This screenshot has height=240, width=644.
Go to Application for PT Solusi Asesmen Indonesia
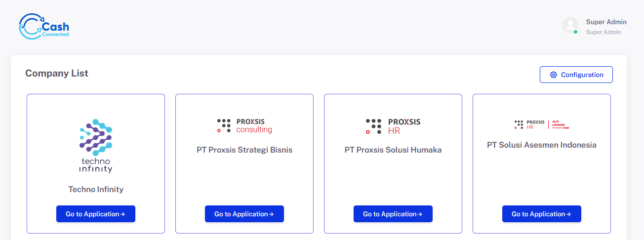(x=542, y=214)
